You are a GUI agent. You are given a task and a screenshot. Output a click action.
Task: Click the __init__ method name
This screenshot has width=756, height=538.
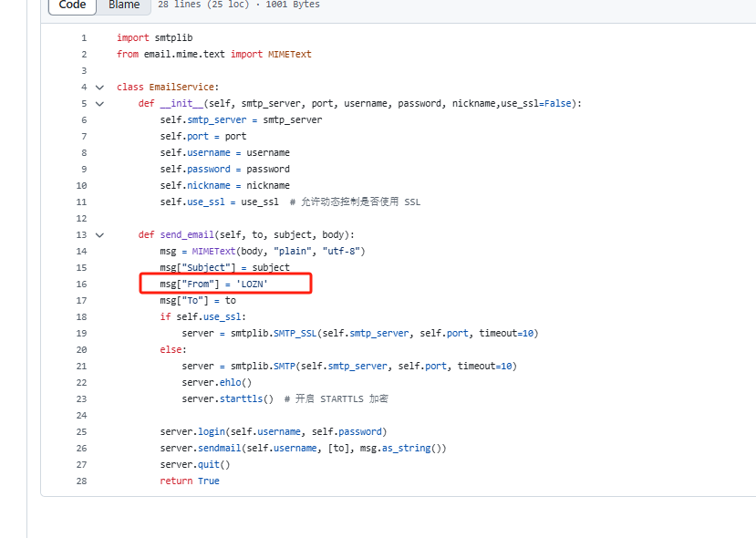[x=181, y=103]
